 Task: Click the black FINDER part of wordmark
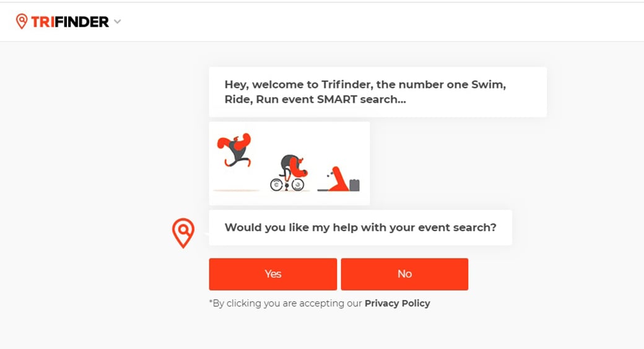tap(83, 22)
